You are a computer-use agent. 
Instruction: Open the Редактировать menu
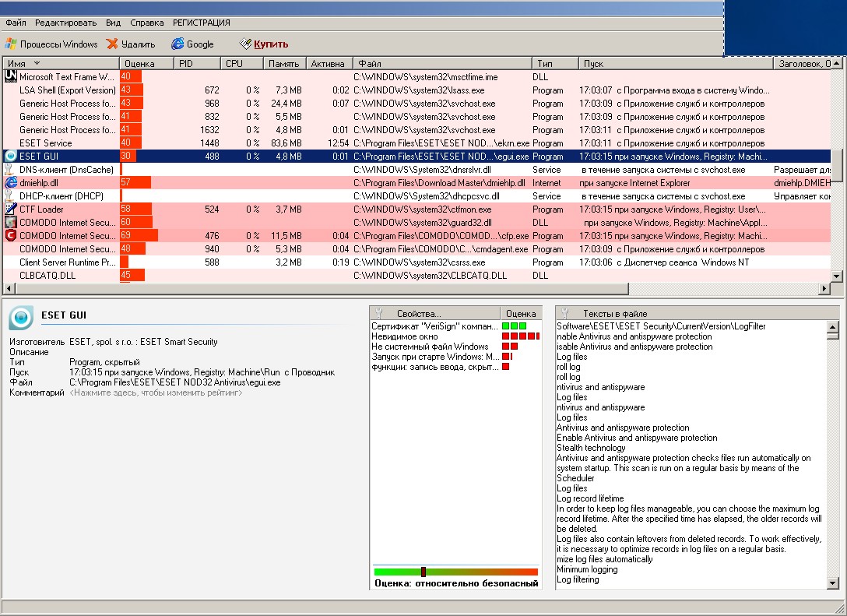click(66, 23)
